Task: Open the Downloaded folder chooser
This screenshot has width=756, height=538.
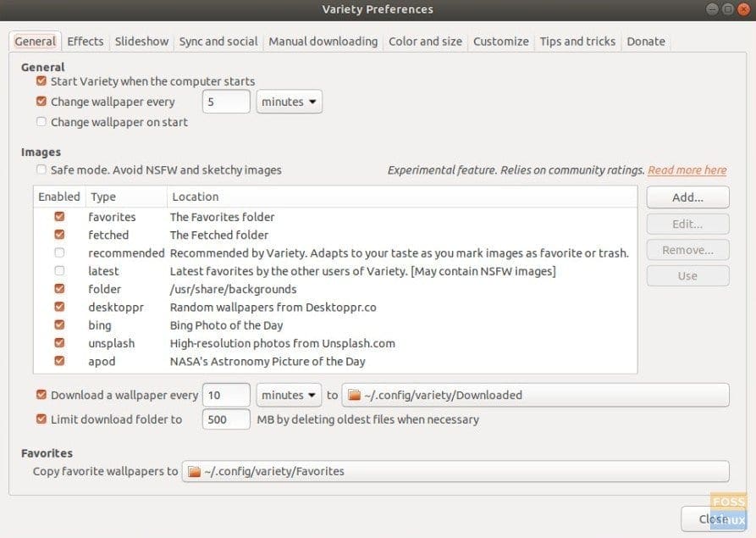Action: click(x=535, y=395)
